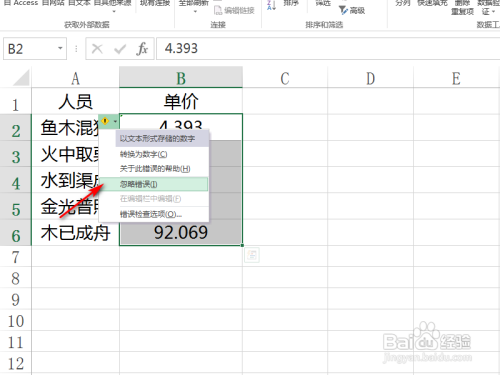The image size is (500, 375).
Task: Expand the data validation 证 dropdown arrow
Action: tap(493, 11)
